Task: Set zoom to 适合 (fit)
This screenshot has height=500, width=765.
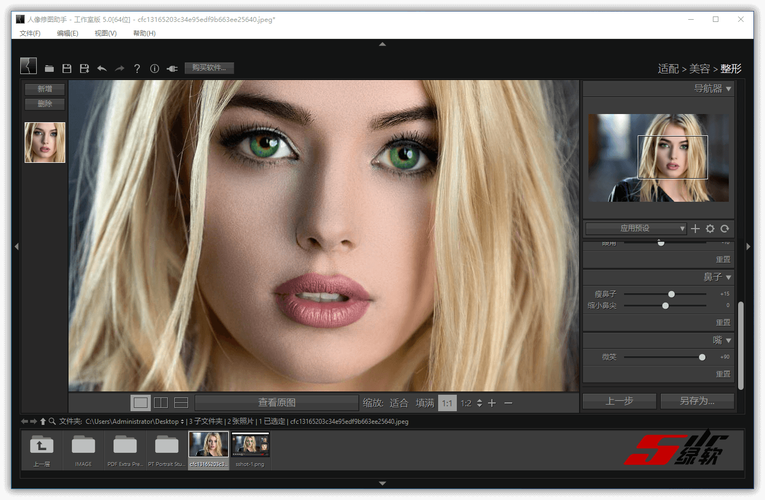Action: 399,403
